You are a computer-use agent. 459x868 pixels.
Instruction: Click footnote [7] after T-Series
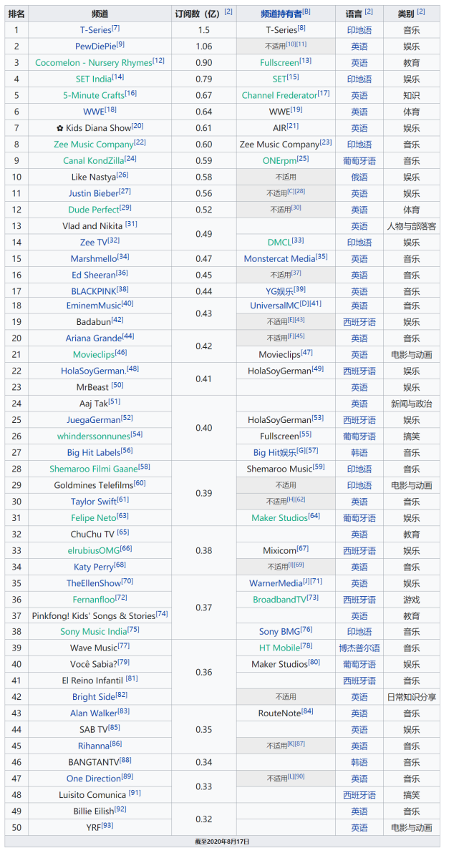click(116, 28)
